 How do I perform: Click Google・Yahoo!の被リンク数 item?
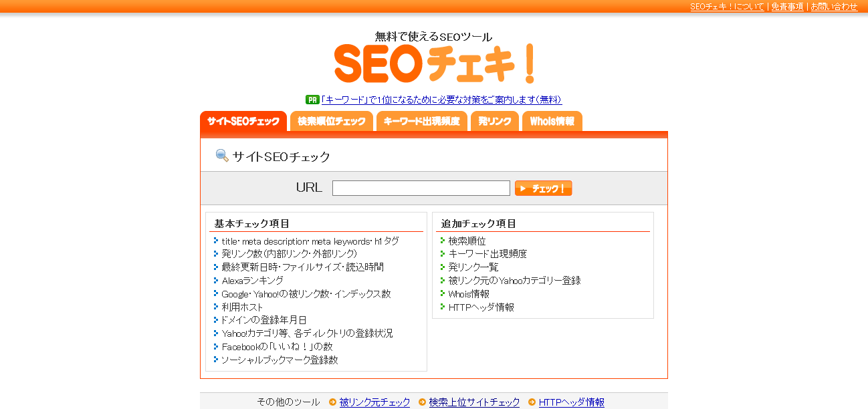pyautogui.click(x=306, y=293)
